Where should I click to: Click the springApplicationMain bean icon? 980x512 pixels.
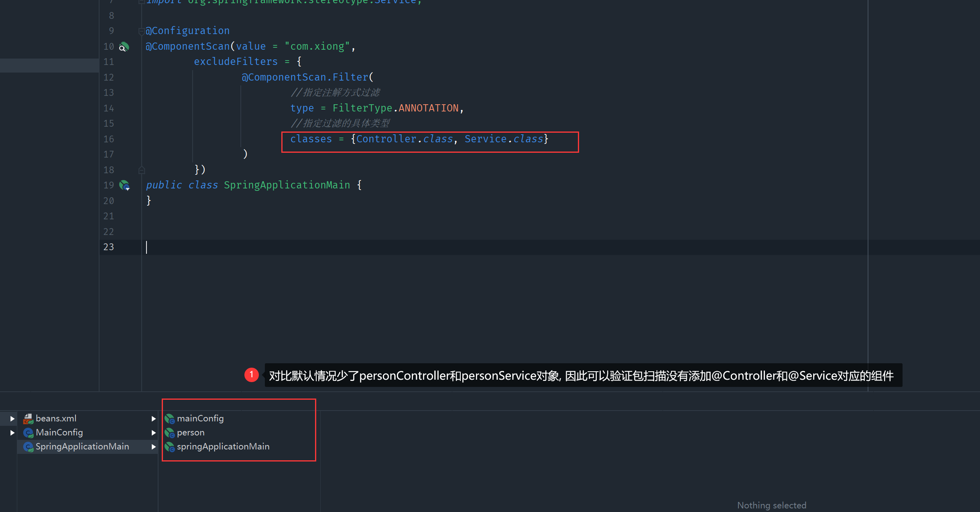coord(169,447)
